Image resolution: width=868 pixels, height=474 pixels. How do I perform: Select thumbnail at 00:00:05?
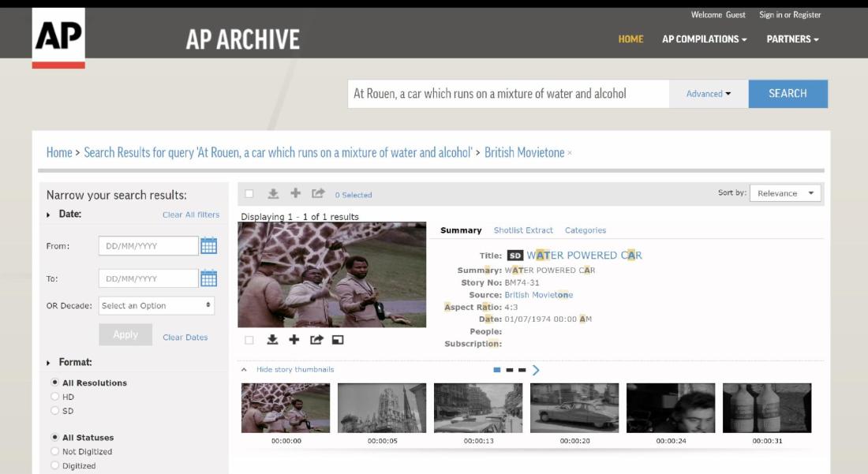pos(382,408)
